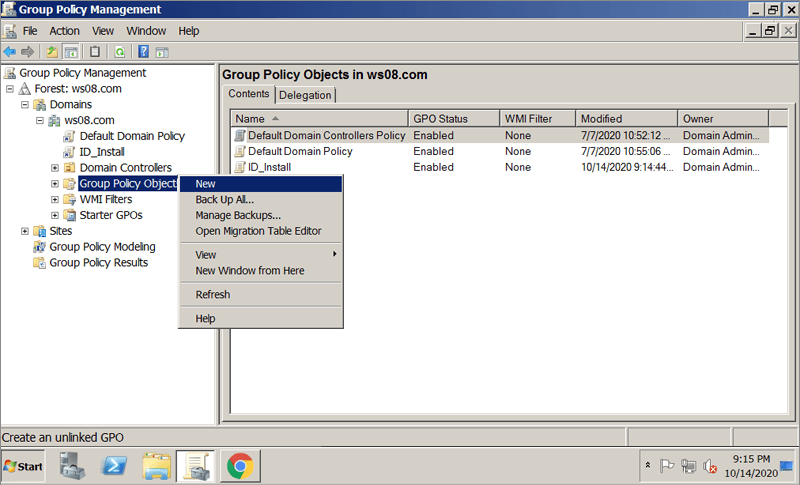Click the ID_Install scroll icon in list
Image resolution: width=800 pixels, height=485 pixels.
pyautogui.click(x=240, y=167)
